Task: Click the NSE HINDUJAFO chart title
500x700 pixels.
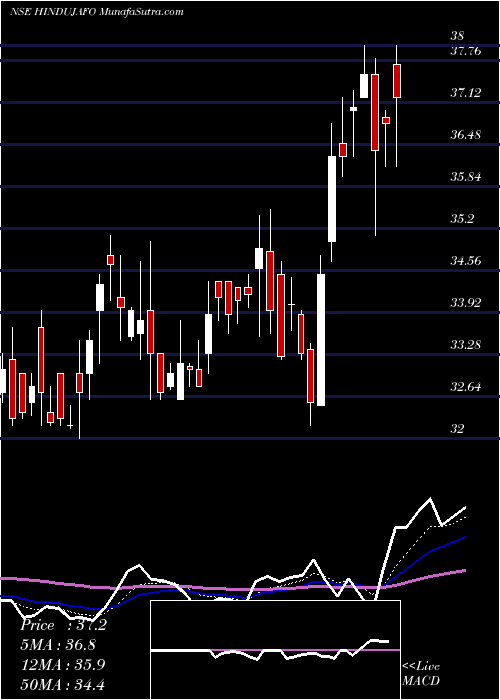Action: pyautogui.click(x=96, y=12)
